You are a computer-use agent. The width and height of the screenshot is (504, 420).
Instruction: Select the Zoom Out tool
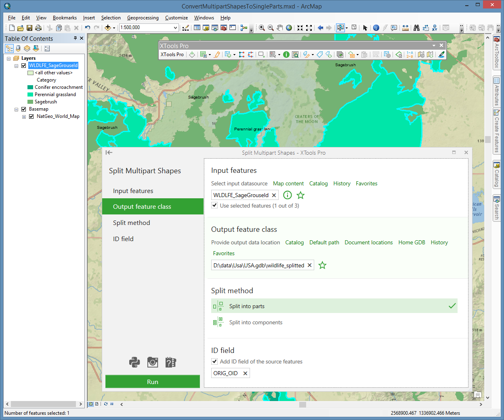pos(271,28)
